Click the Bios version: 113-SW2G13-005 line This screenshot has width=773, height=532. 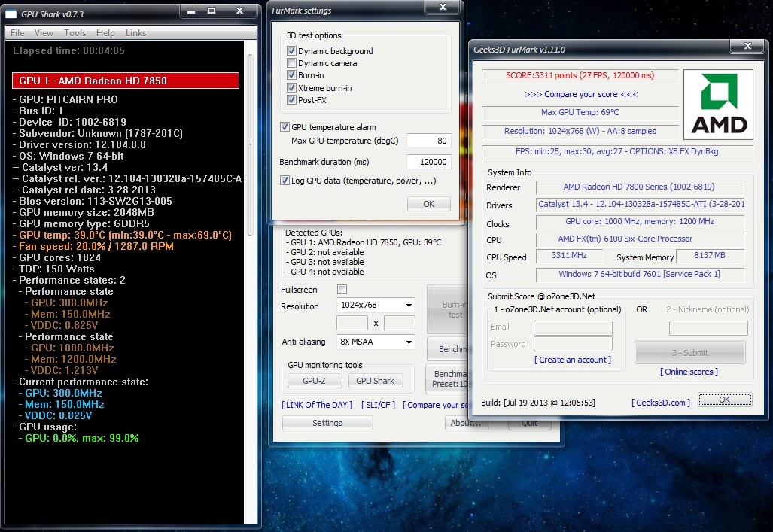pyautogui.click(x=92, y=201)
